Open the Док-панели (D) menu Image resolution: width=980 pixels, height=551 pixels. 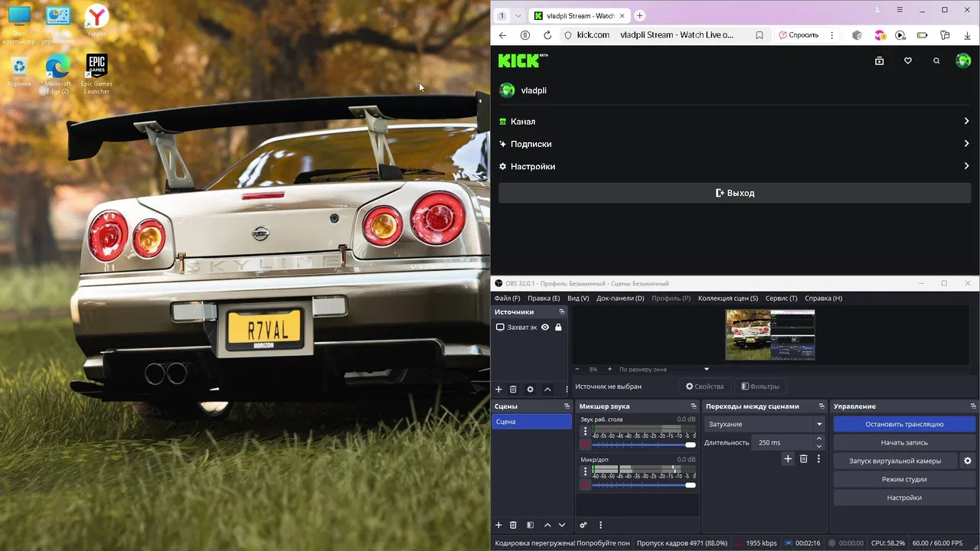620,298
